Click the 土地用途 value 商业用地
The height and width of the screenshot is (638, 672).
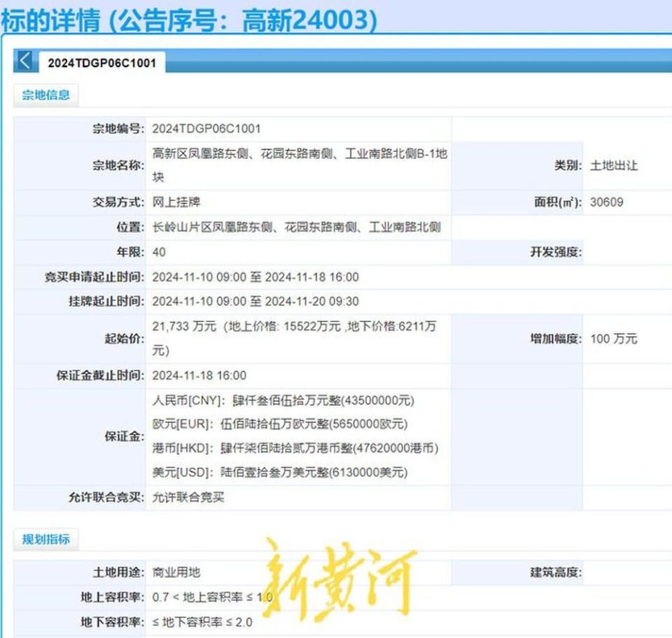pos(176,571)
